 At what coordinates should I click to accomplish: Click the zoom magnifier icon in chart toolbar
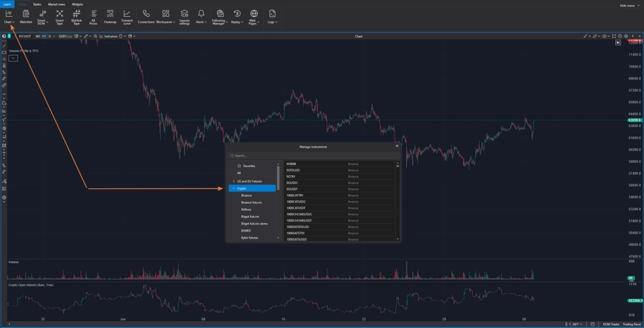click(95, 36)
